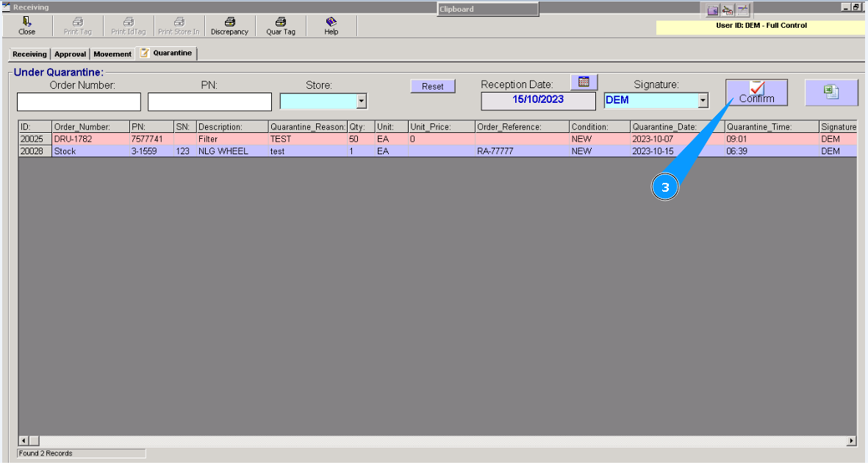
Task: Switch to the Approval tab
Action: click(70, 53)
